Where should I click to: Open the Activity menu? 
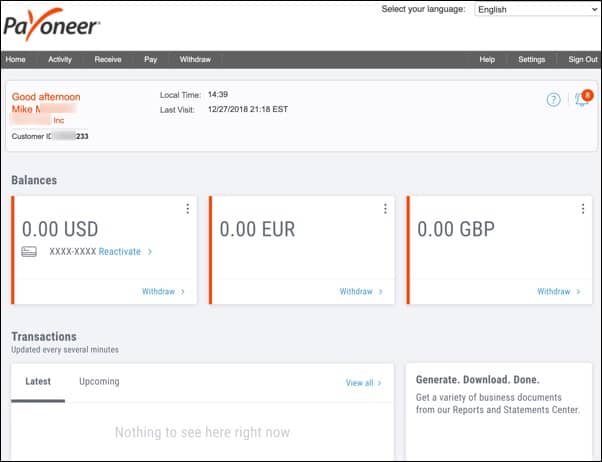tap(60, 60)
